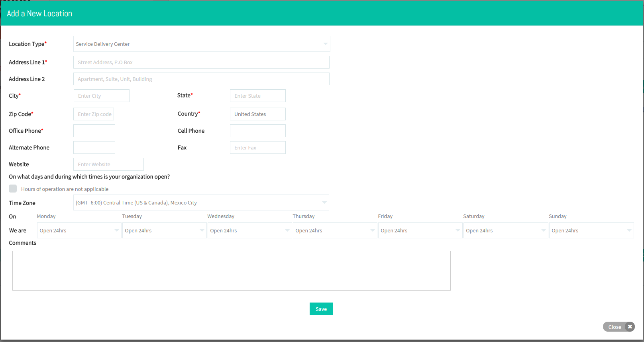Open Tuesday hours dropdown

coord(164,230)
